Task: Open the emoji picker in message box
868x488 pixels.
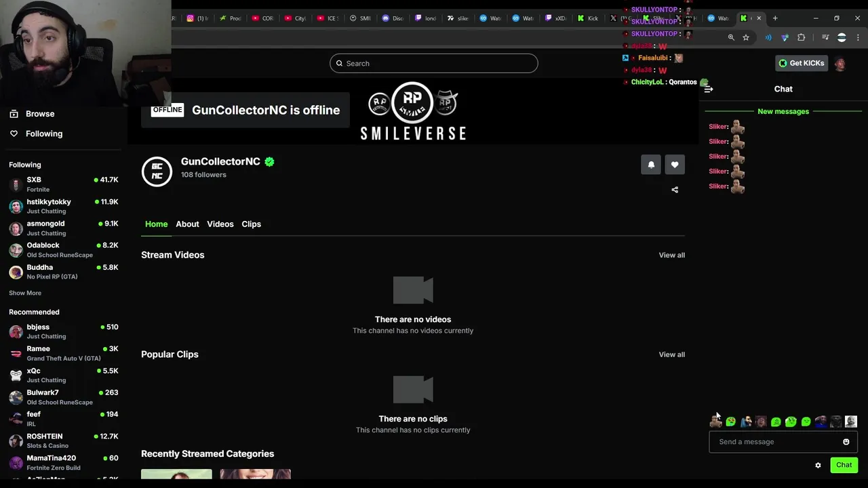Action: click(846, 442)
